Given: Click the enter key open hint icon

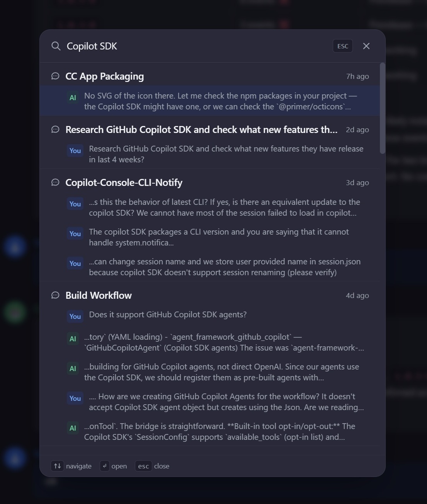Looking at the screenshot, I should pos(104,466).
